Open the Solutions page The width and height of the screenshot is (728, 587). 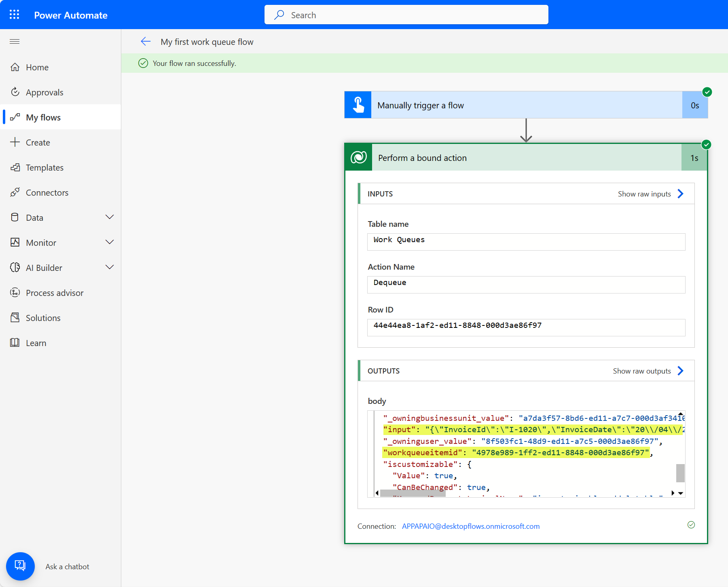(x=43, y=317)
